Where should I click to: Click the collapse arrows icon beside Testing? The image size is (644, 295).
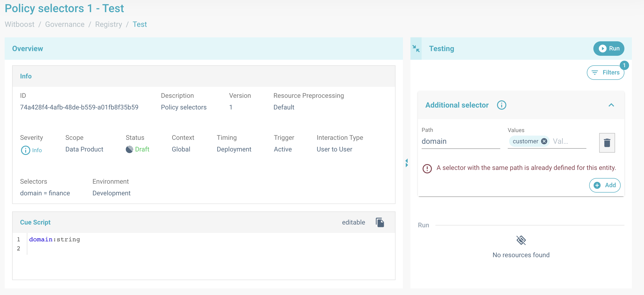(416, 49)
